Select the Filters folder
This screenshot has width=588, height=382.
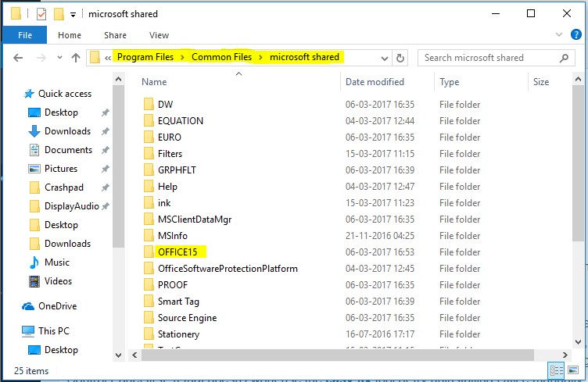170,154
